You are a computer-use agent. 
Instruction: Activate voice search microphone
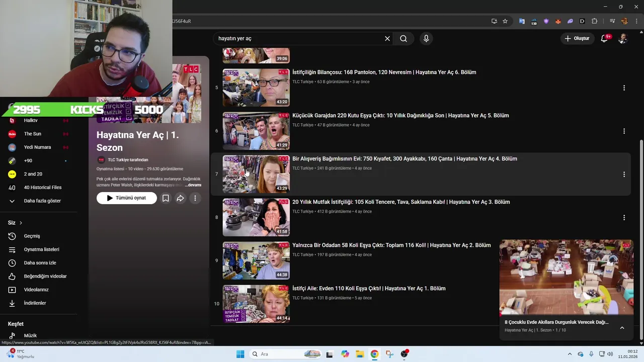coord(426,39)
